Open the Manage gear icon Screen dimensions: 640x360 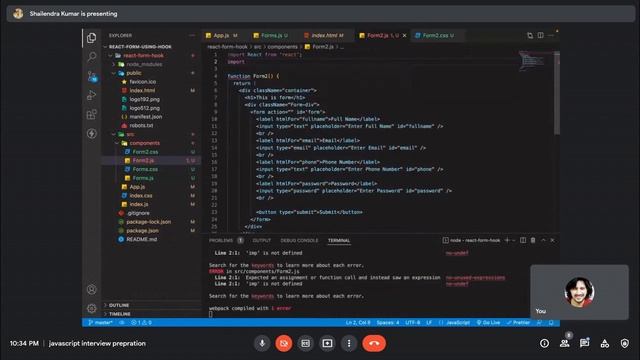pyautogui.click(x=91, y=308)
